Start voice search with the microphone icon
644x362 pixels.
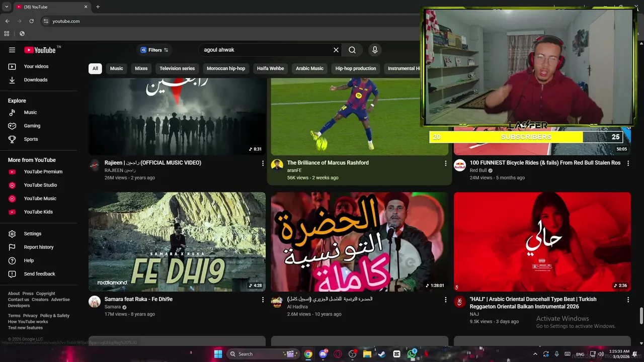(x=374, y=50)
